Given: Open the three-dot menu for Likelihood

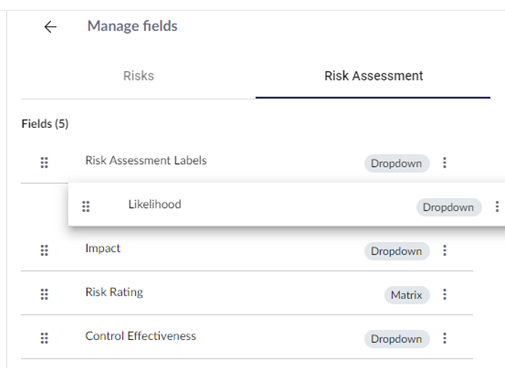Looking at the screenshot, I should [497, 207].
